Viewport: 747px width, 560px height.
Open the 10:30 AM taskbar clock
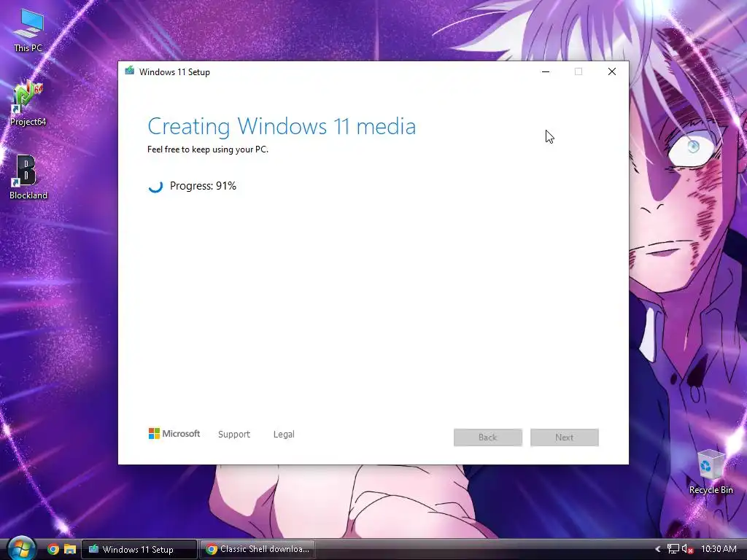719,549
